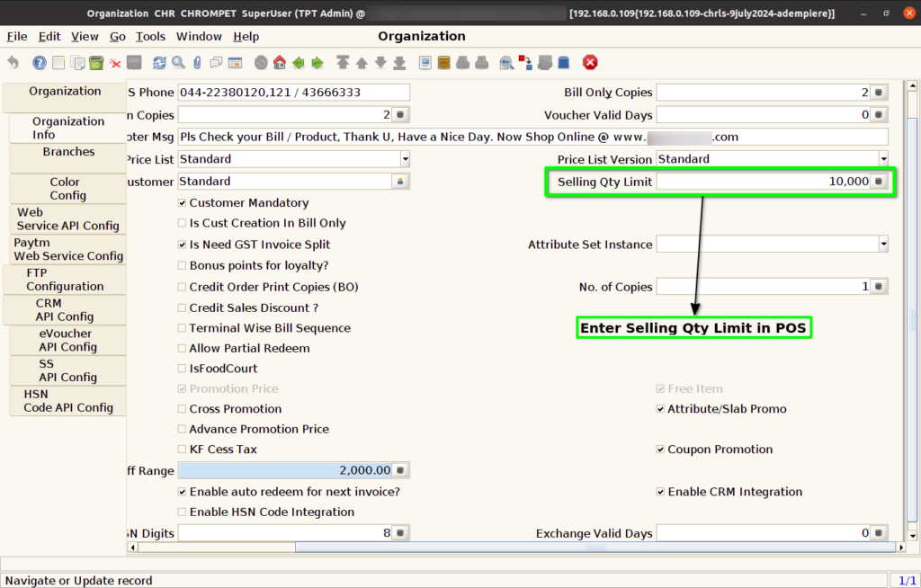Open Active Workflows red-blue squares icon
Viewport: 921px width, 588px height.
[x=525, y=62]
